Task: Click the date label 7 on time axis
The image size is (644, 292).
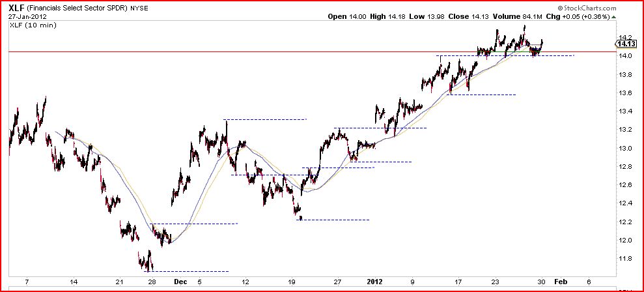Action: tap(27, 282)
